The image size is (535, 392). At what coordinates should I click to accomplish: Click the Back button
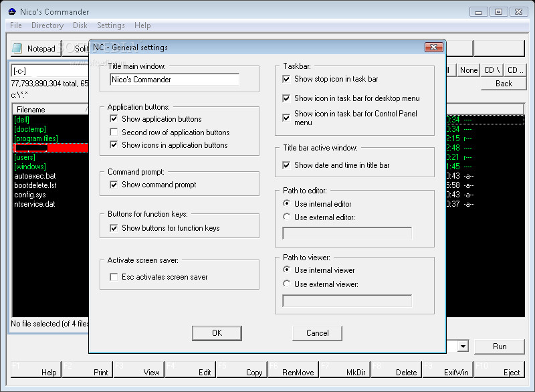pyautogui.click(x=504, y=84)
